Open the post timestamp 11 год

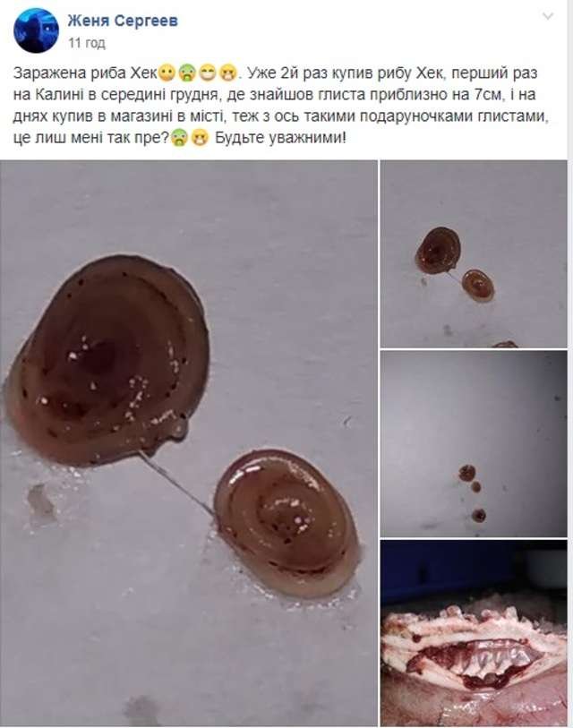click(x=87, y=43)
